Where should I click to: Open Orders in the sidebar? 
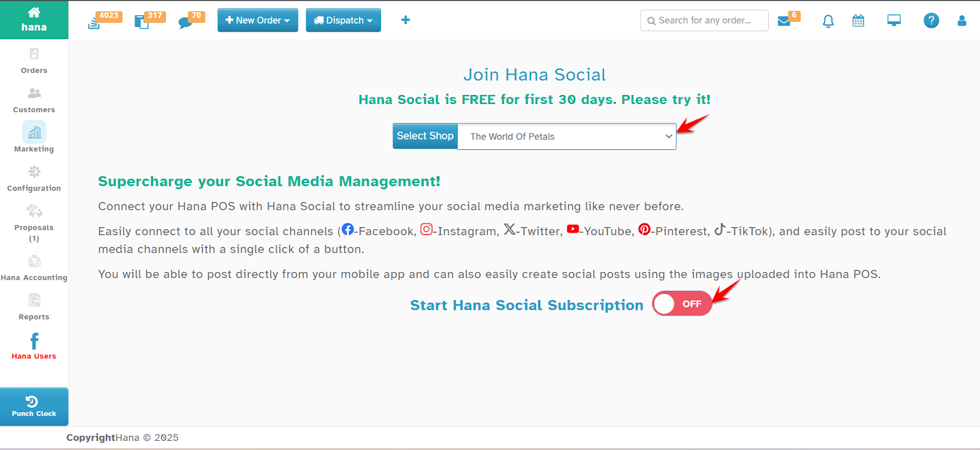(34, 61)
